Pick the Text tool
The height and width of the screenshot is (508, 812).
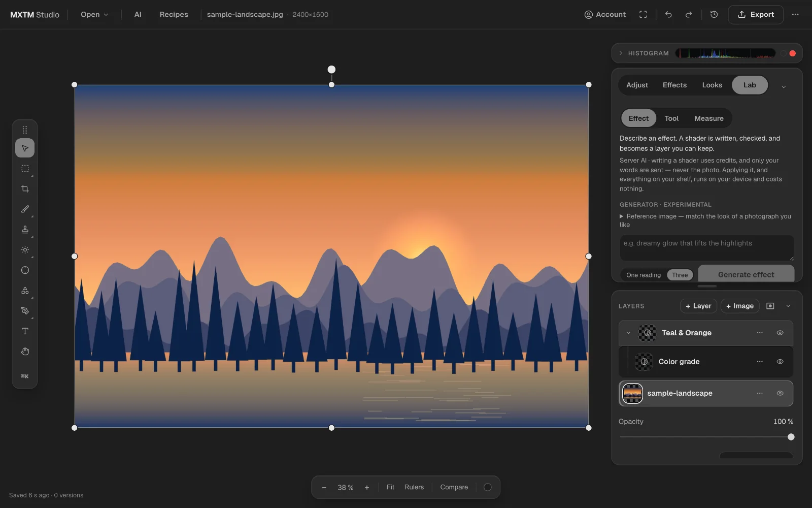pos(25,331)
